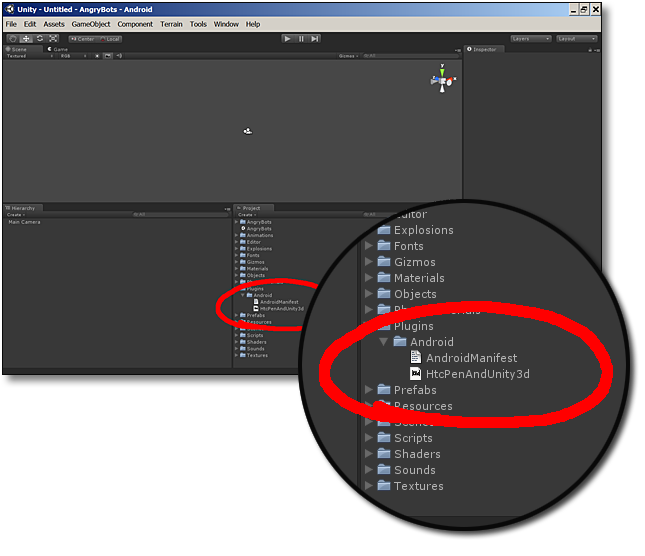Select the Hierarchy tab

click(x=23, y=208)
